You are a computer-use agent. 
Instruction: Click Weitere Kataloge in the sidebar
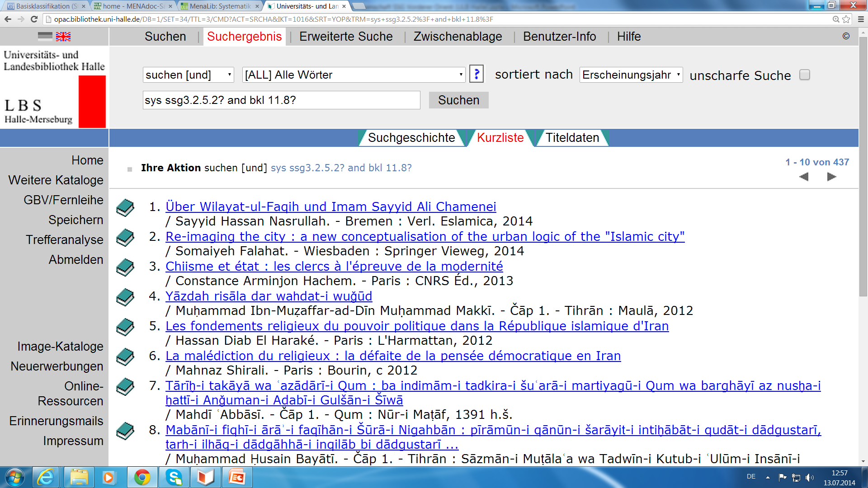(56, 180)
